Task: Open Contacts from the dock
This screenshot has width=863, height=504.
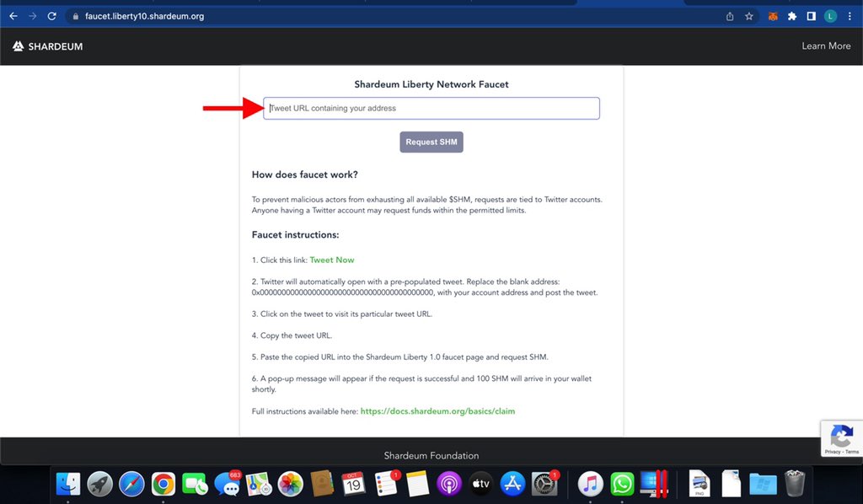Action: [322, 484]
